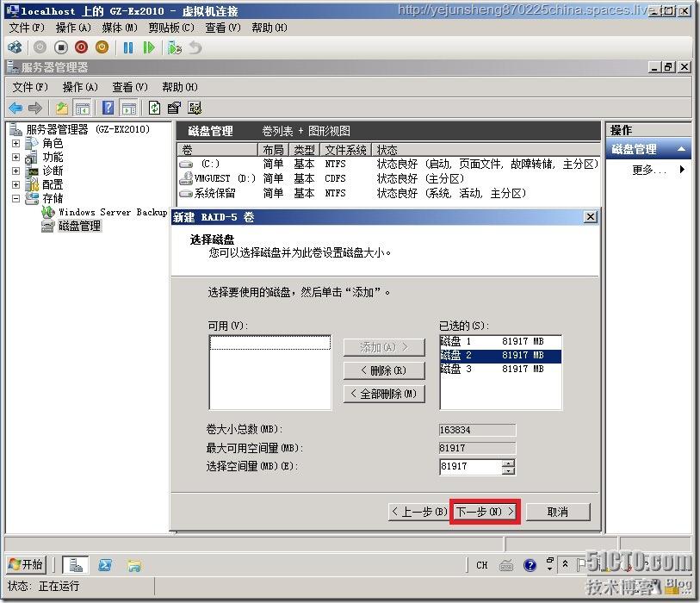The width and height of the screenshot is (700, 603).
Task: Show hidden tray icons via the chevron
Action: point(565,564)
